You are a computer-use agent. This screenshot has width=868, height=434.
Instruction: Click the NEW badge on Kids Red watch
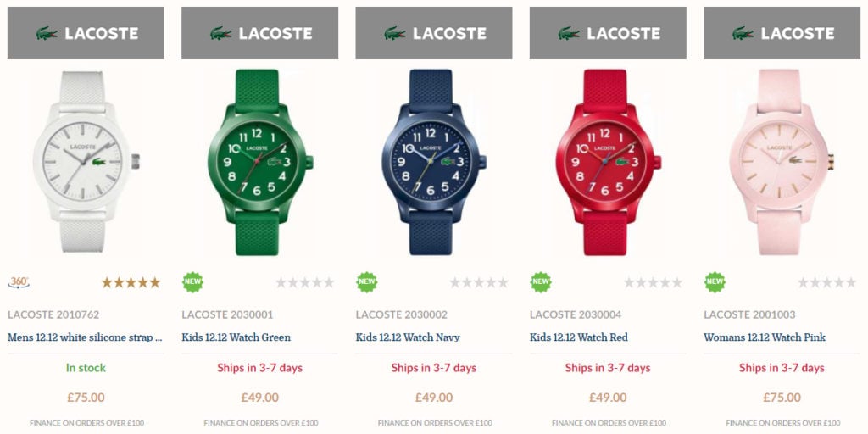coord(541,282)
